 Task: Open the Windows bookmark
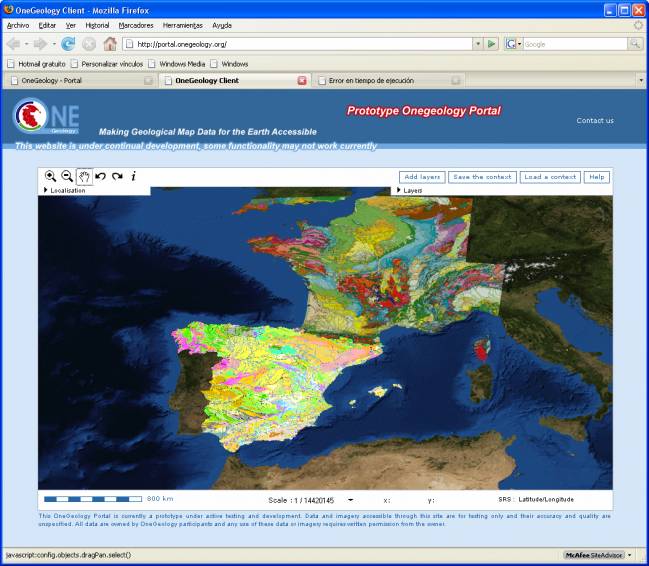[x=229, y=64]
